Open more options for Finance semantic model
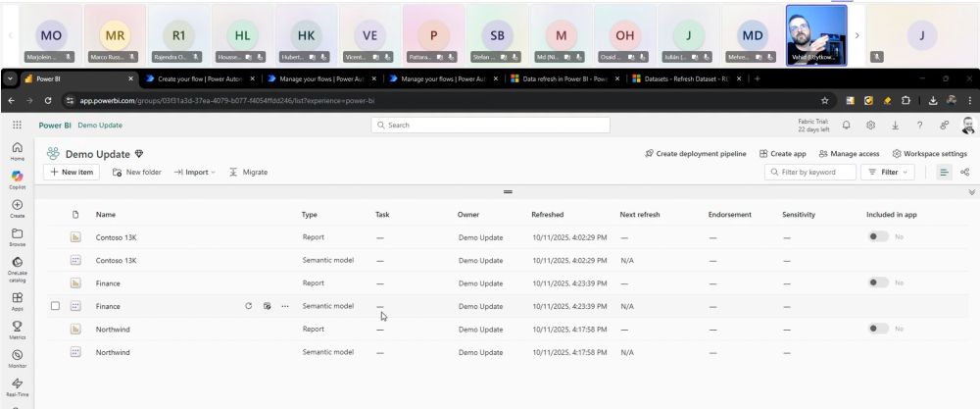The image size is (980, 409). click(285, 306)
